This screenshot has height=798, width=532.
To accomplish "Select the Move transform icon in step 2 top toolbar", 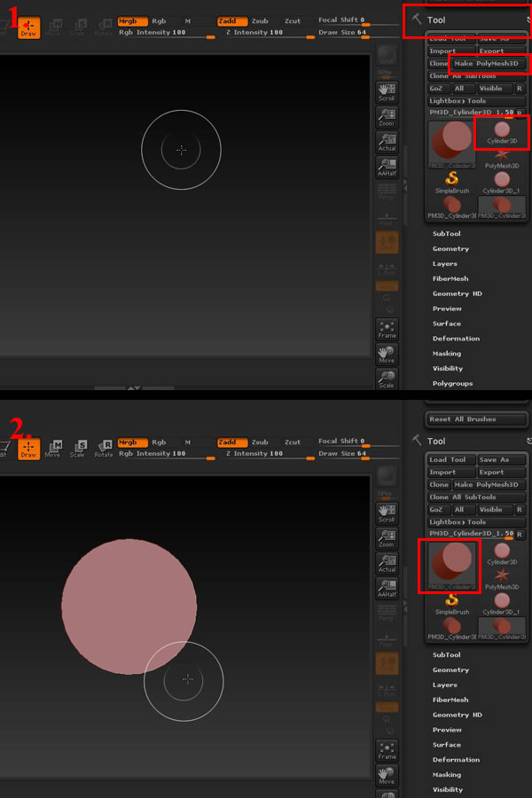I will (52, 449).
